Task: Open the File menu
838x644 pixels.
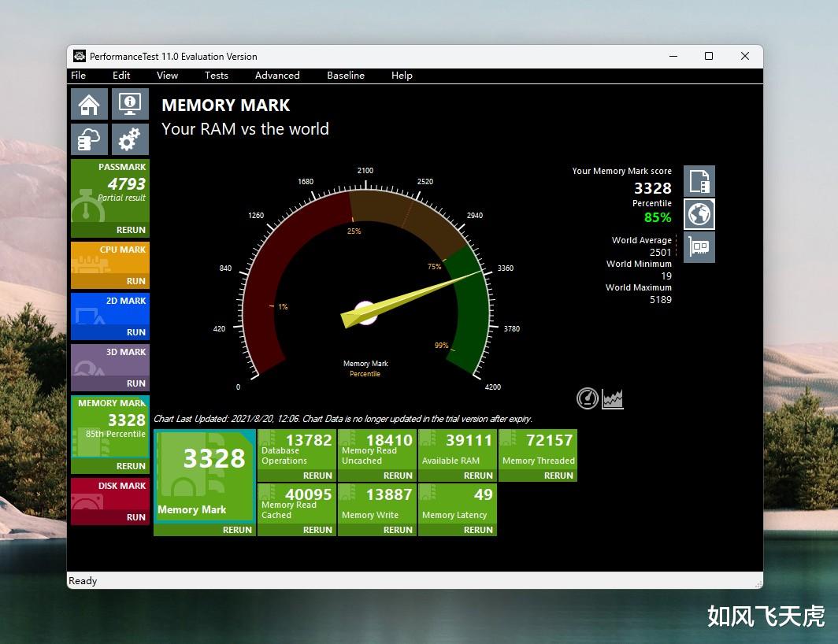Action: [x=78, y=76]
